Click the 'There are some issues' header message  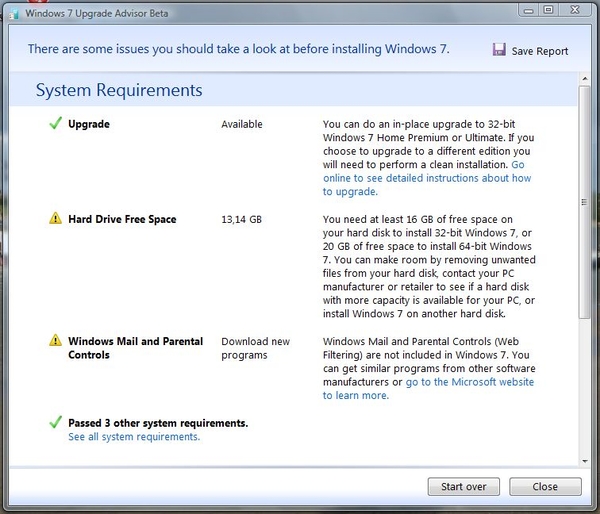click(x=239, y=49)
